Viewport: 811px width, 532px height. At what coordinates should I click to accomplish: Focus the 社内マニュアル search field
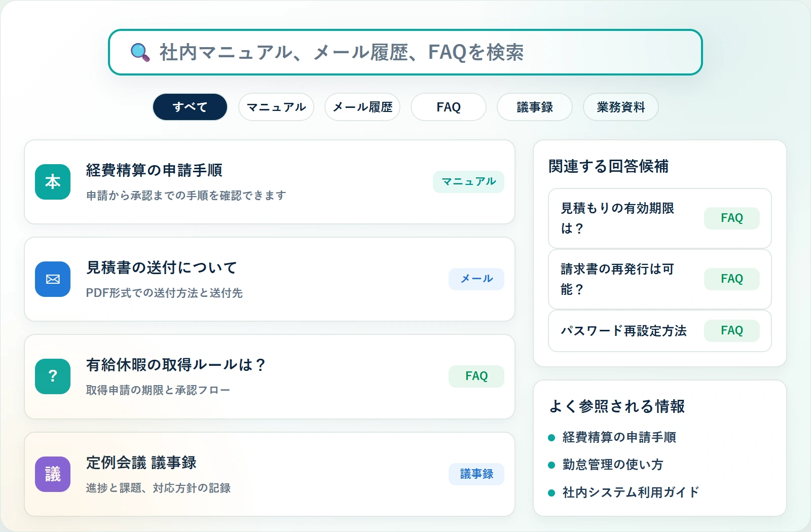(405, 52)
